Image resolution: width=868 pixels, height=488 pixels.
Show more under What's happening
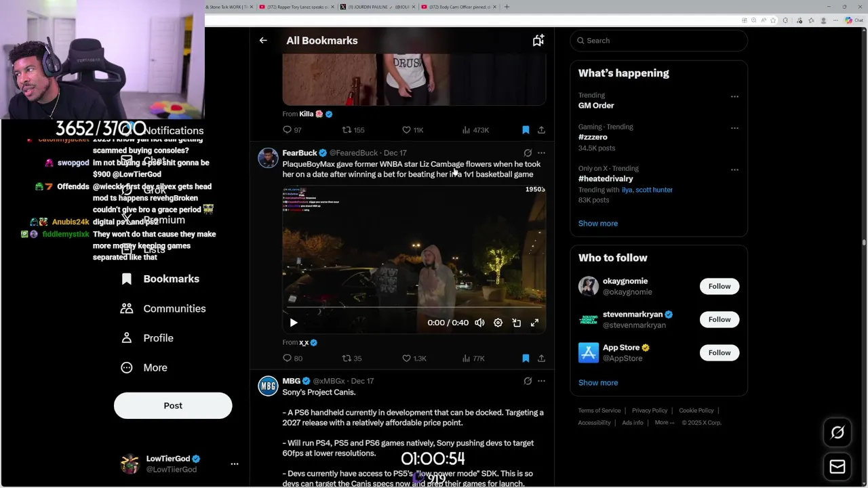(598, 223)
